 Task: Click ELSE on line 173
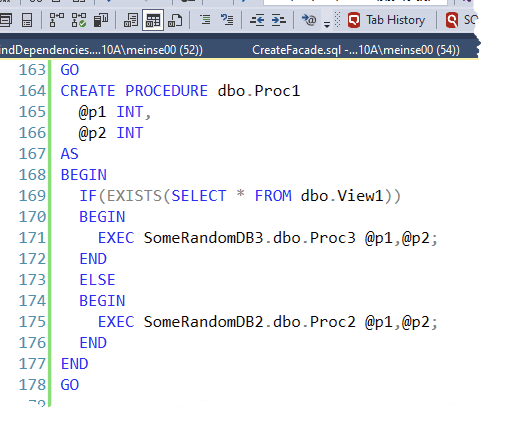click(97, 280)
